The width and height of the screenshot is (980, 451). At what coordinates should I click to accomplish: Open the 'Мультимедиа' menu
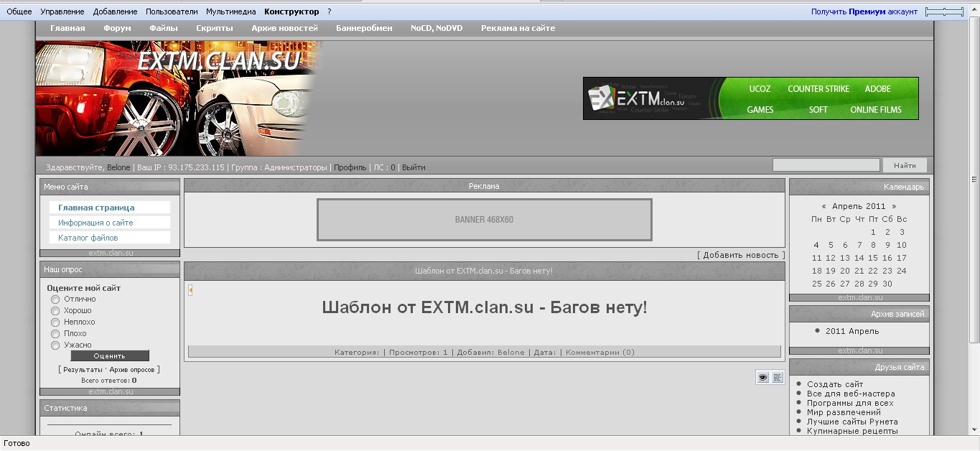(x=230, y=11)
